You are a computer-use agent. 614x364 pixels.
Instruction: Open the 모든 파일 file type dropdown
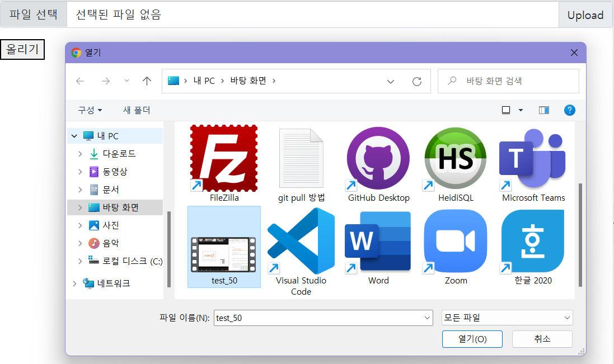(567, 318)
